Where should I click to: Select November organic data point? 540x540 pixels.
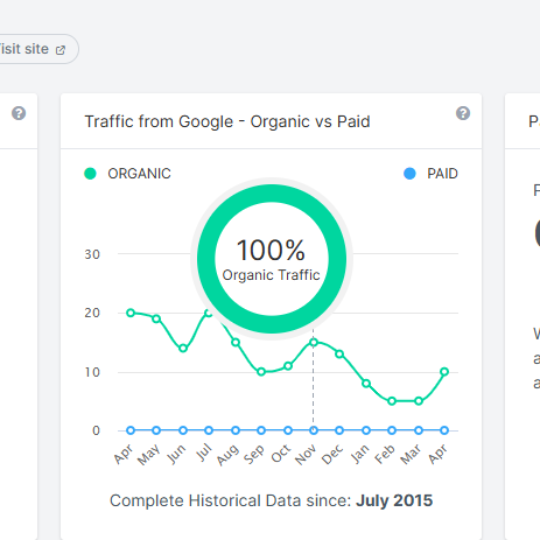[313, 342]
